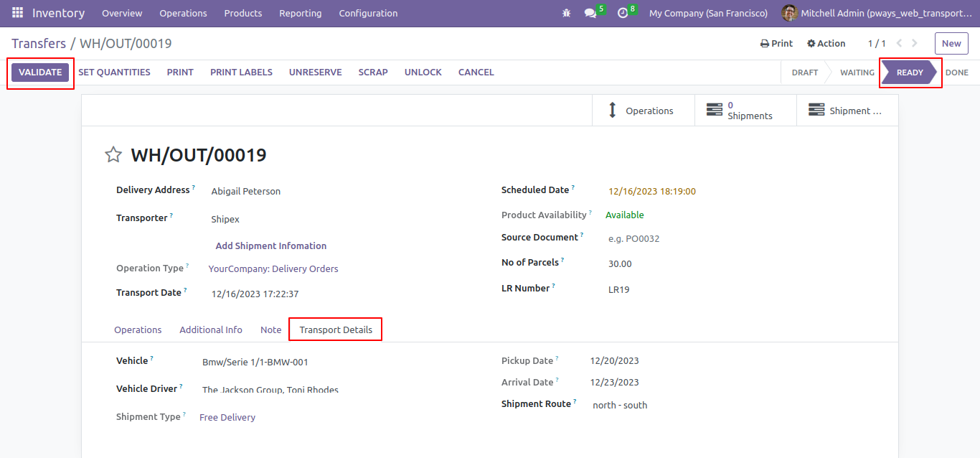Open the Configuration menu
Image resolution: width=980 pixels, height=458 pixels.
368,13
